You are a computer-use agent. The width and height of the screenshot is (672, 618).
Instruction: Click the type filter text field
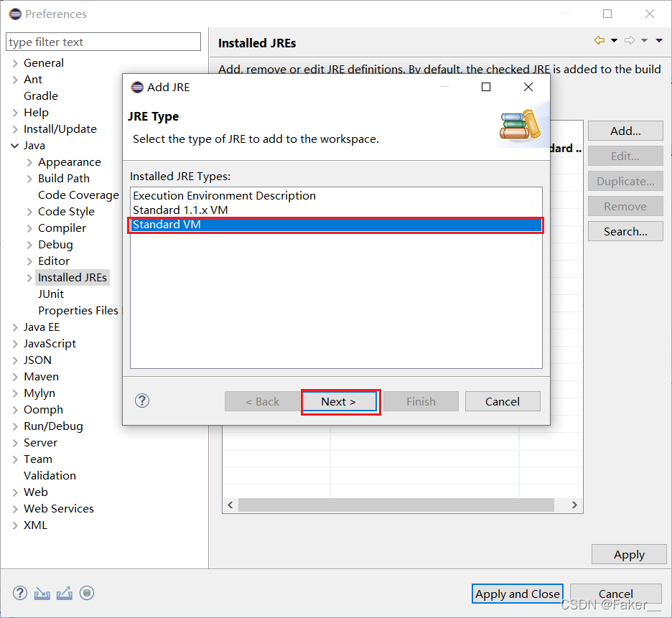tap(103, 42)
